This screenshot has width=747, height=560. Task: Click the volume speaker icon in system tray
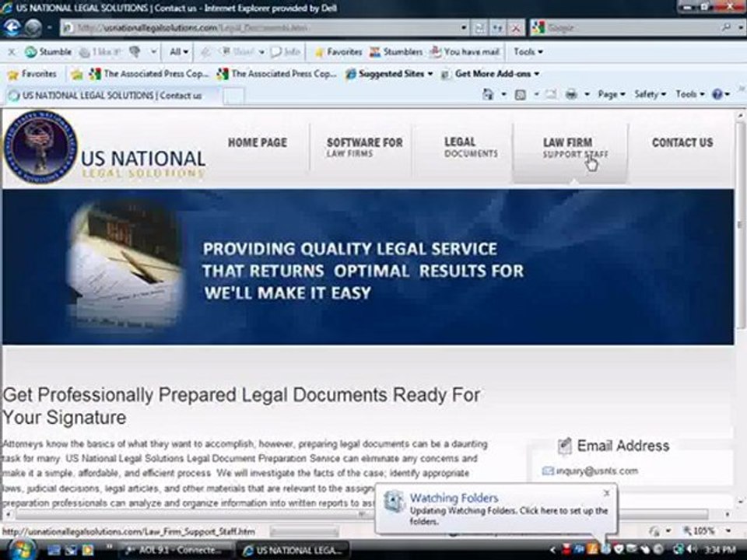691,550
